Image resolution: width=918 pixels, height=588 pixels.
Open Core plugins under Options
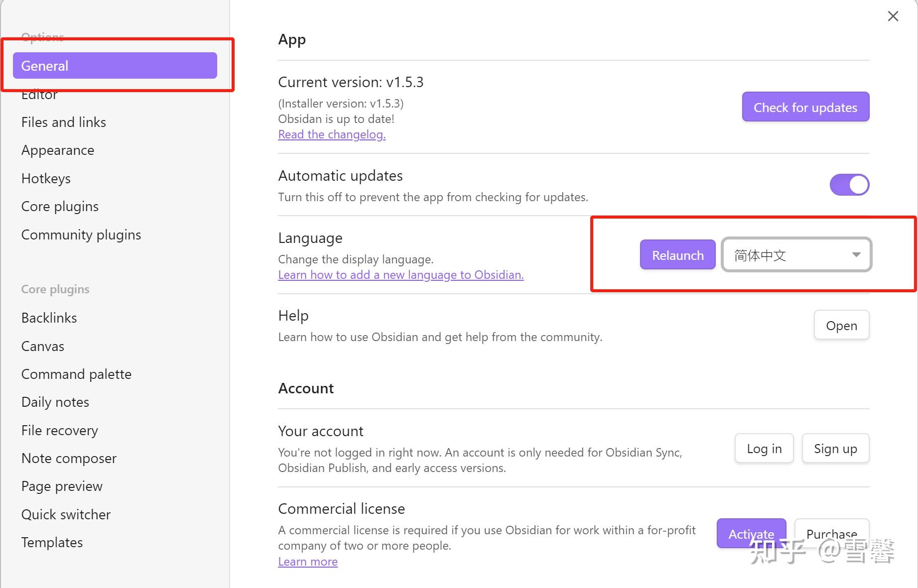pos(60,207)
